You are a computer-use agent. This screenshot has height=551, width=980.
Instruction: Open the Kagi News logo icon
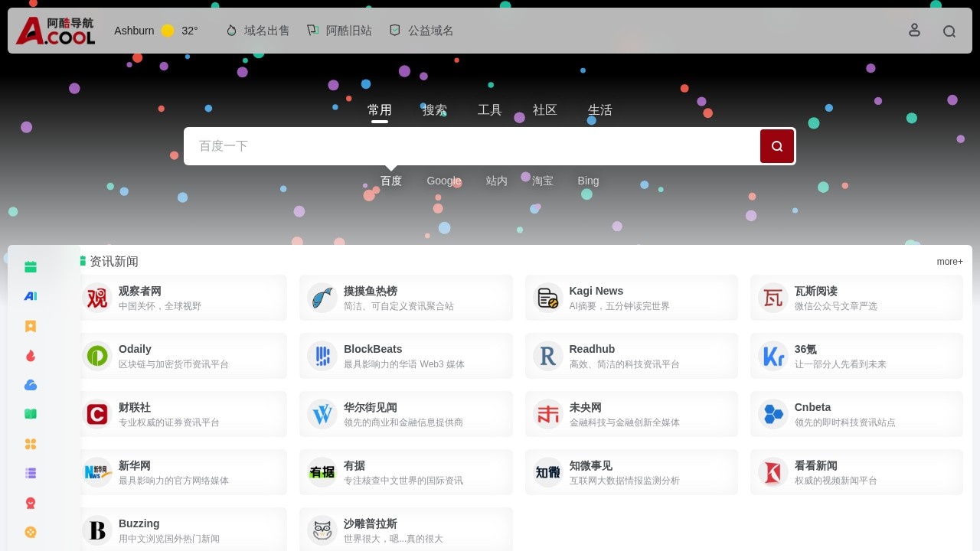tap(547, 297)
